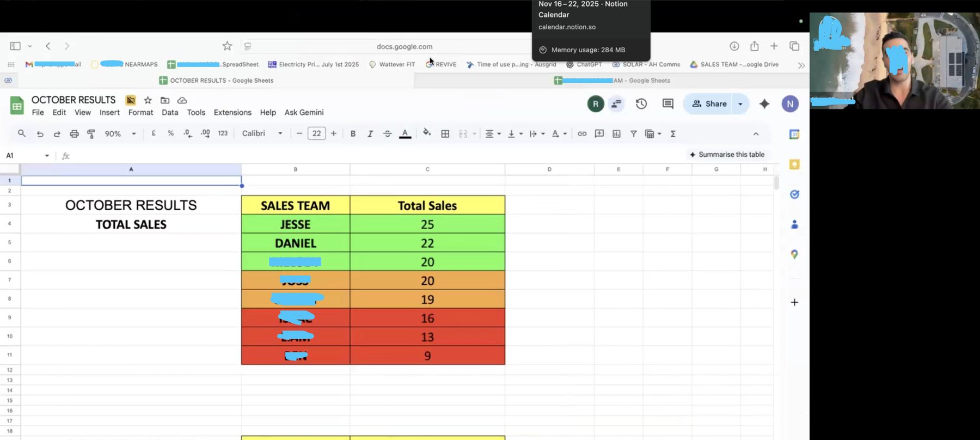This screenshot has height=440, width=980.
Task: Open the borders tool
Action: click(445, 134)
